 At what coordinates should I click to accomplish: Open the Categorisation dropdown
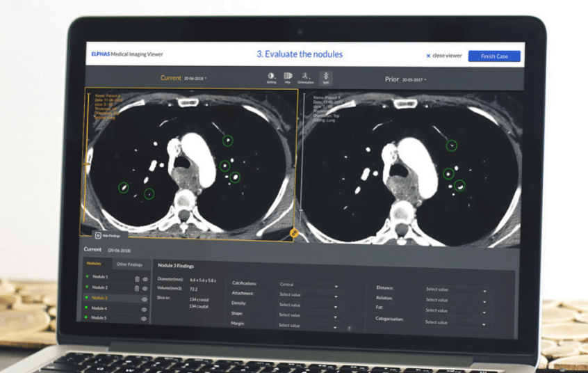click(455, 323)
